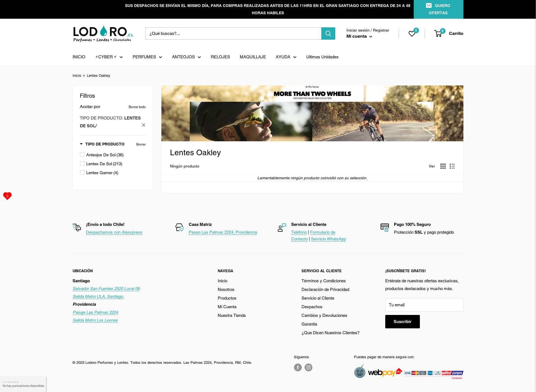Open the Pasaje Las Palmas 2224 link
The width and height of the screenshot is (536, 392).
click(95, 312)
